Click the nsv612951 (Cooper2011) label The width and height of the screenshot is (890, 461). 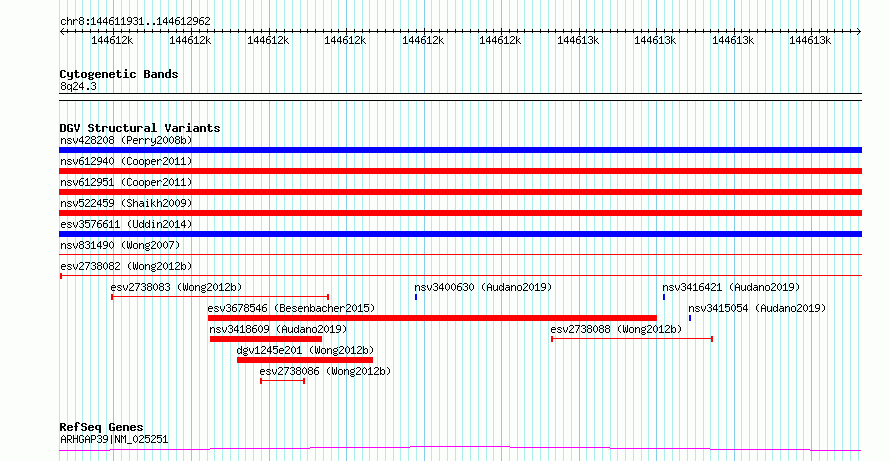(126, 182)
